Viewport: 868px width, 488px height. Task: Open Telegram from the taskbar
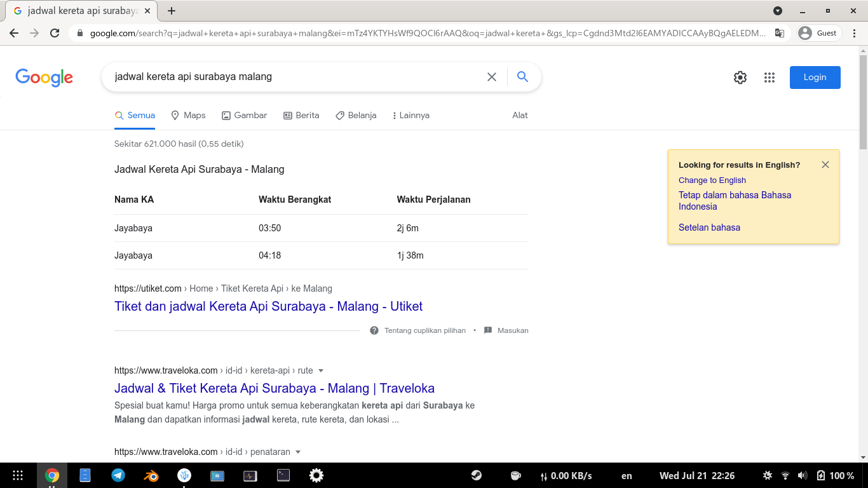click(x=118, y=475)
